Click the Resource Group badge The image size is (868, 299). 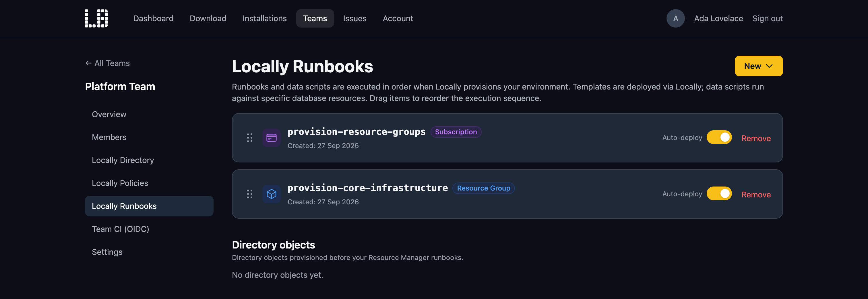483,188
